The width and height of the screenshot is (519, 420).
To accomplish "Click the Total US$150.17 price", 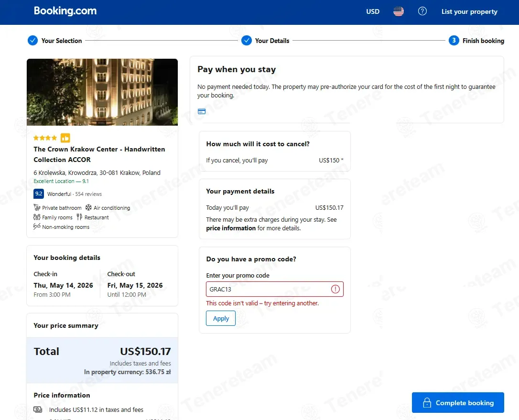I will (x=145, y=351).
